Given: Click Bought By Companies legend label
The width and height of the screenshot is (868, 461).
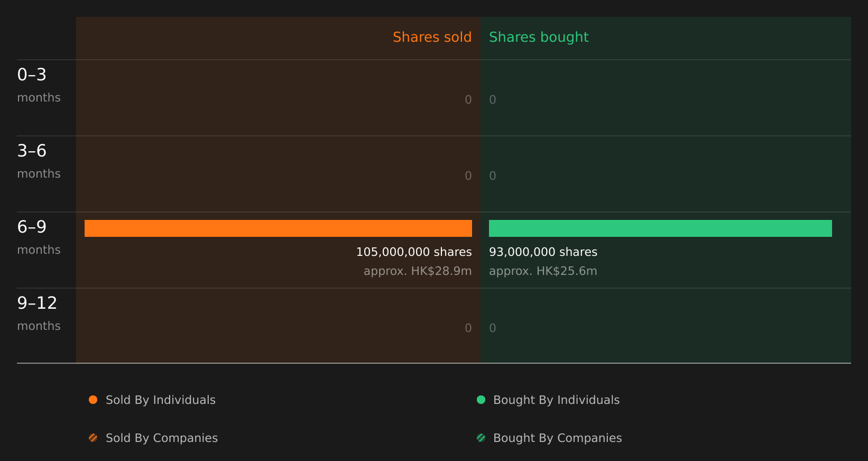Looking at the screenshot, I should 557,438.
